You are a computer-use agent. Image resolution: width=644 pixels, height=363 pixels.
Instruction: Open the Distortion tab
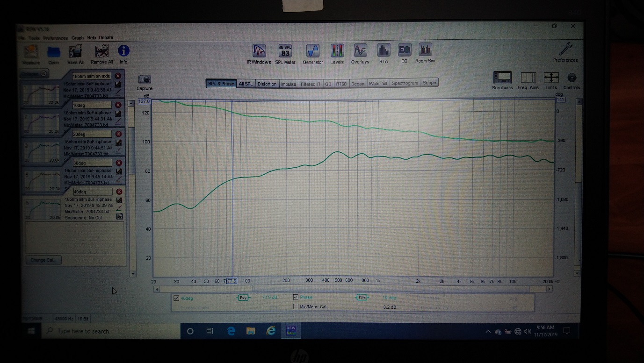tap(267, 84)
